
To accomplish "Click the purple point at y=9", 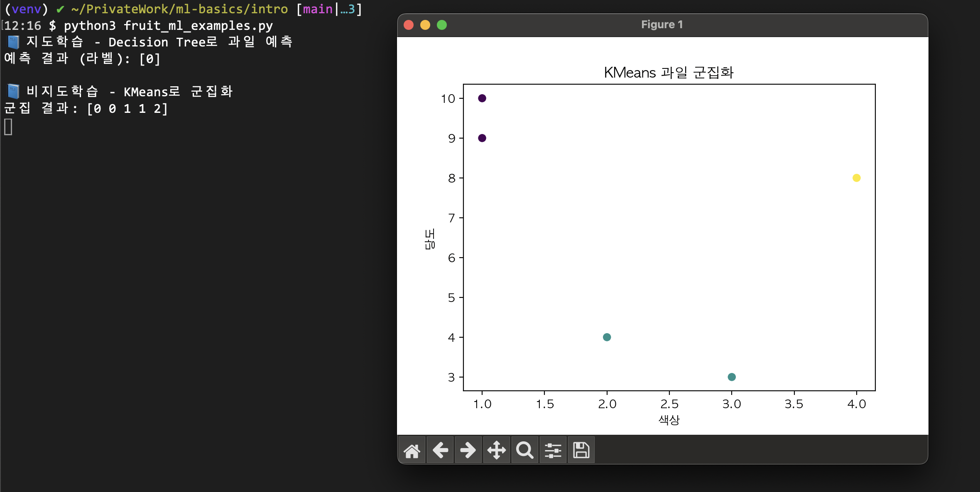I will coord(482,138).
